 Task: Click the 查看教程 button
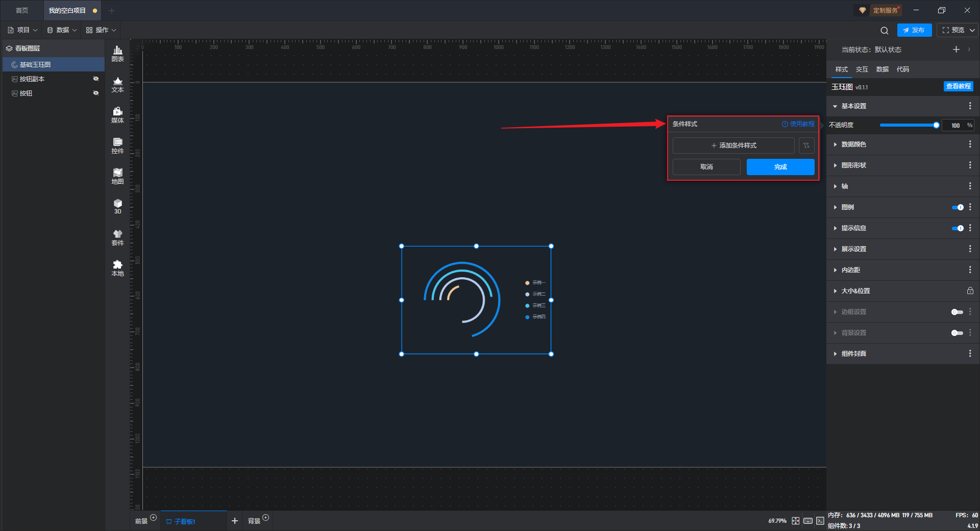point(958,86)
